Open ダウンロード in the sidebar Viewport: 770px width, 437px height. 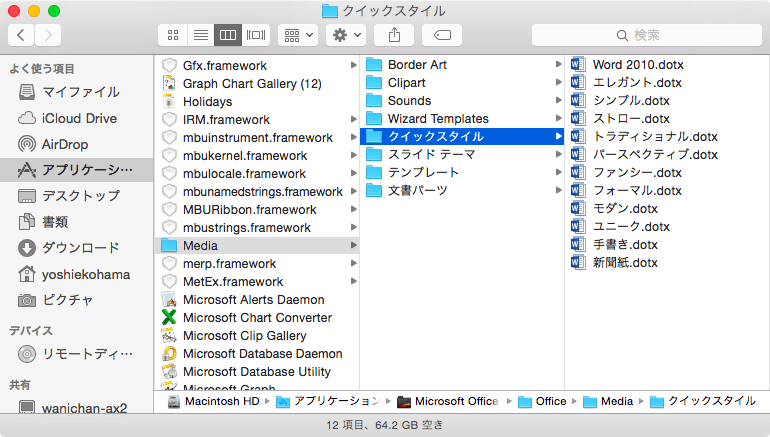click(x=77, y=248)
